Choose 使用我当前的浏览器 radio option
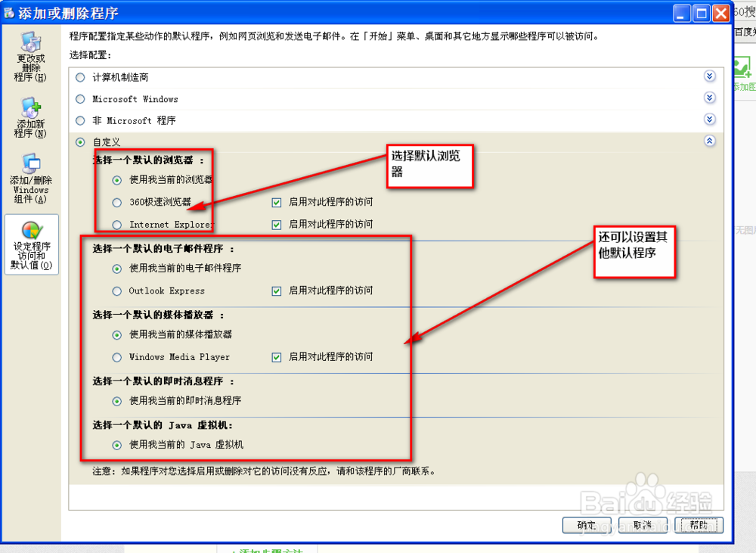The image size is (756, 553). [x=116, y=180]
